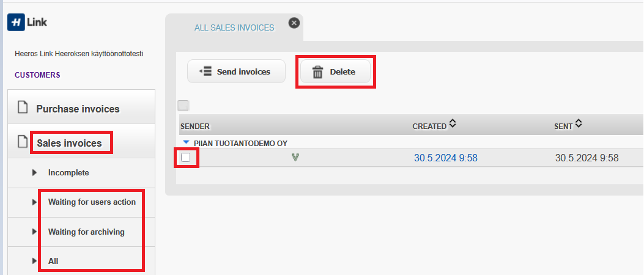The image size is (644, 275).
Task: Open the Sales invoices section
Action: [81, 141]
